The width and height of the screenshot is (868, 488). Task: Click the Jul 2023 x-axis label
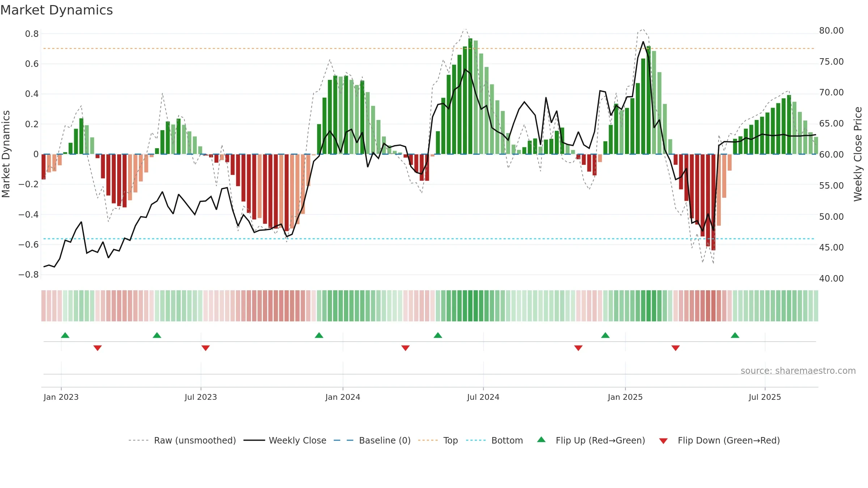click(201, 397)
